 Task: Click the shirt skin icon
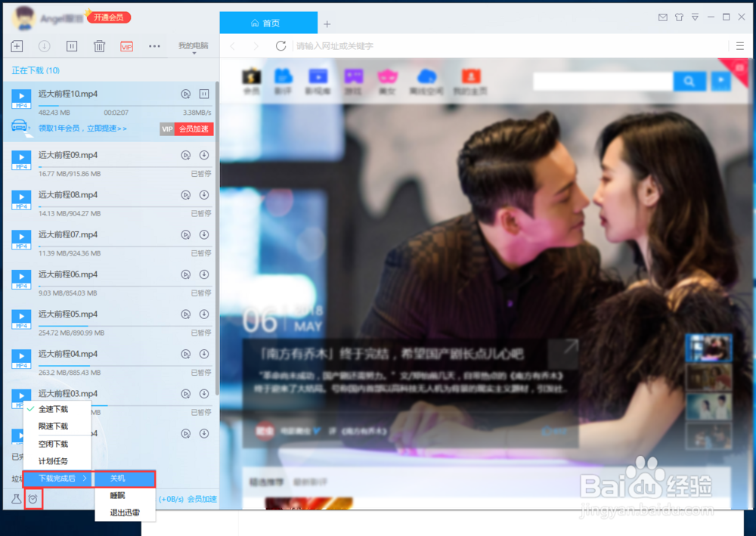click(x=679, y=17)
